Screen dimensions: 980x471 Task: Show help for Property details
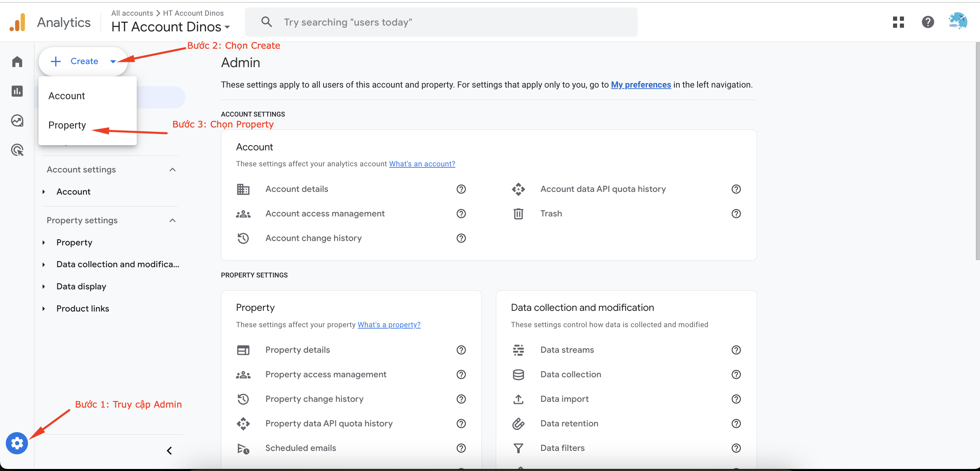461,350
